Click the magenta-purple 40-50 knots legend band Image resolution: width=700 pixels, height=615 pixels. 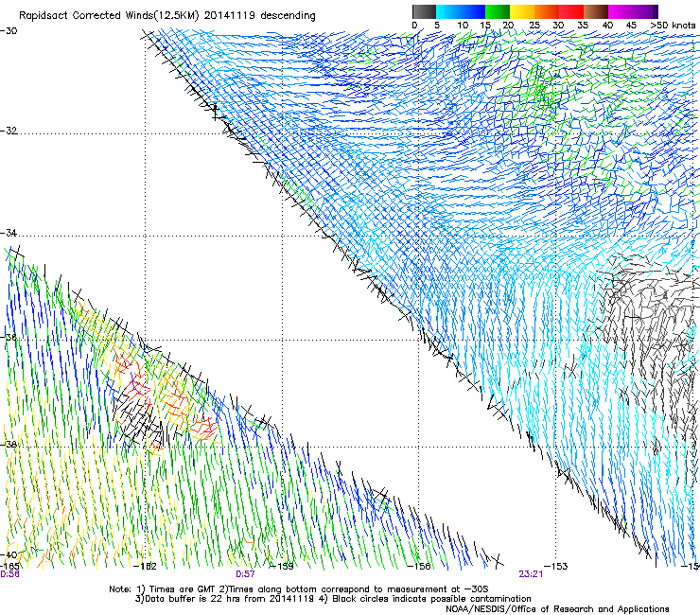pos(633,11)
